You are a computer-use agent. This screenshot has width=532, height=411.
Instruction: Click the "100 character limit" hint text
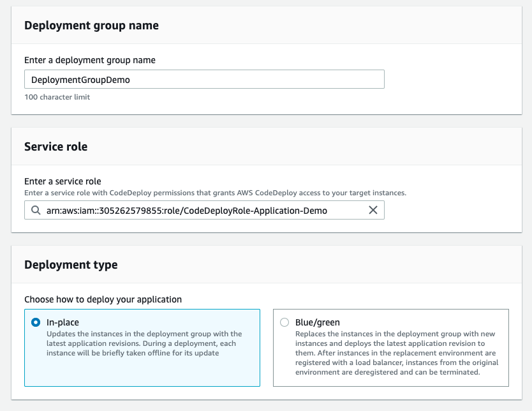57,97
